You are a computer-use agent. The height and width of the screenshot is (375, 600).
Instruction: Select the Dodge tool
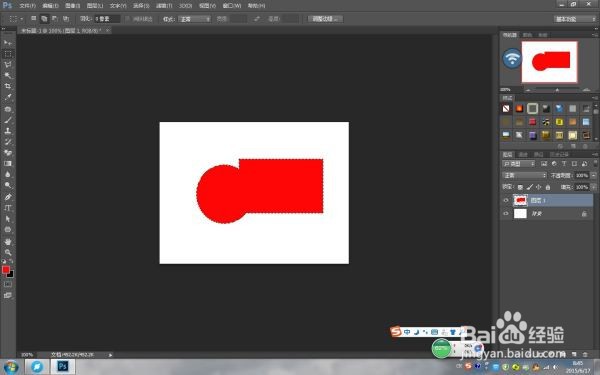click(x=8, y=185)
